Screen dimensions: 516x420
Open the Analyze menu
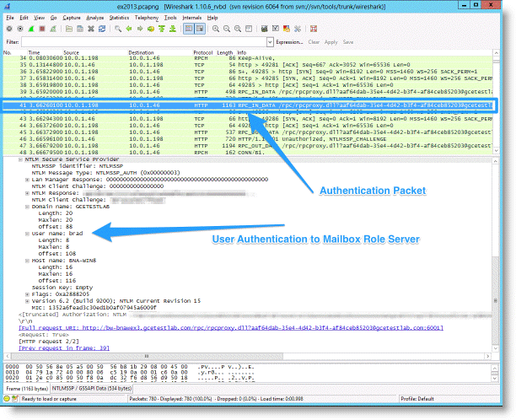pos(94,18)
